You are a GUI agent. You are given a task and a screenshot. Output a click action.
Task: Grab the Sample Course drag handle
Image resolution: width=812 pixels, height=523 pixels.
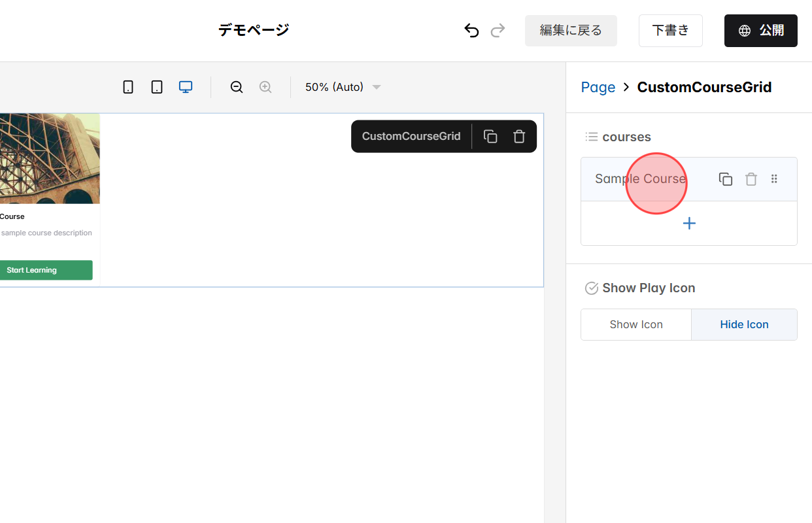774,178
